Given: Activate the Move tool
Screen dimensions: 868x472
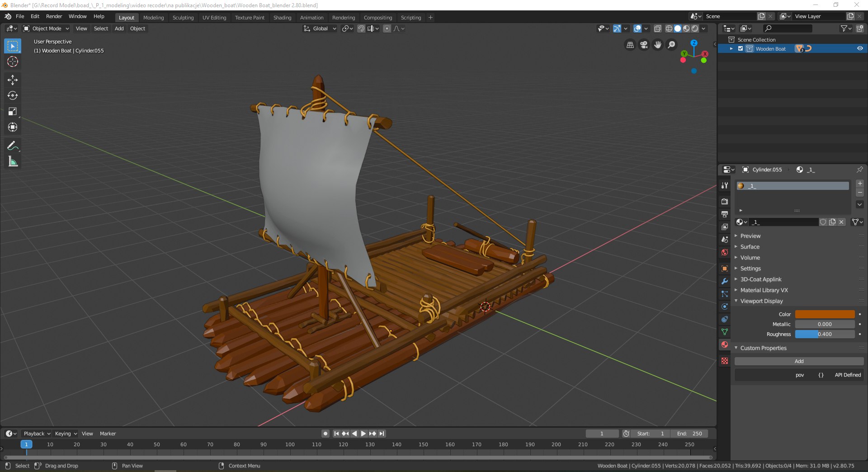Looking at the screenshot, I should tap(13, 80).
